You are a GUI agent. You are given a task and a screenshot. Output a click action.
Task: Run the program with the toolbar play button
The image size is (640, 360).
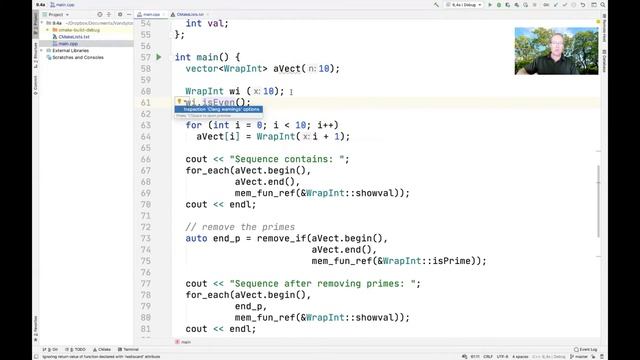(490, 5)
